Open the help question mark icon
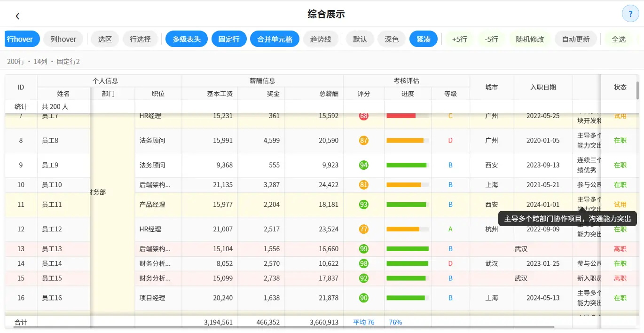The height and width of the screenshot is (333, 644). click(630, 14)
